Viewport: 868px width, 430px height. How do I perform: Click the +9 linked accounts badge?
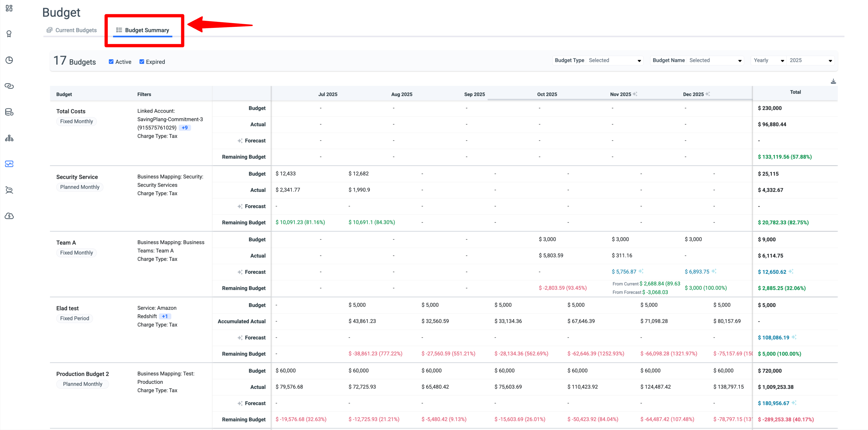185,128
